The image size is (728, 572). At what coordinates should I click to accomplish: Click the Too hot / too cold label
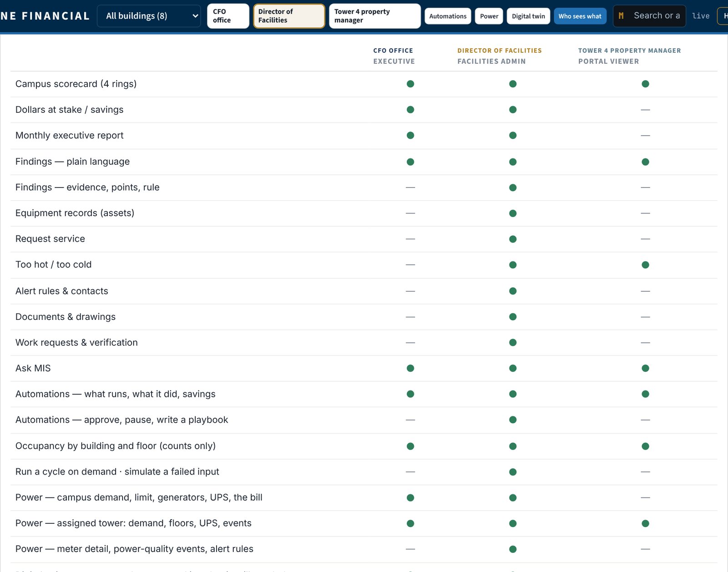(x=54, y=264)
